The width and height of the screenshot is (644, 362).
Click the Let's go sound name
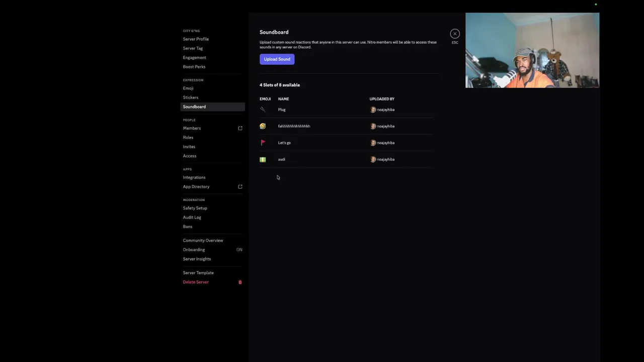[284, 143]
